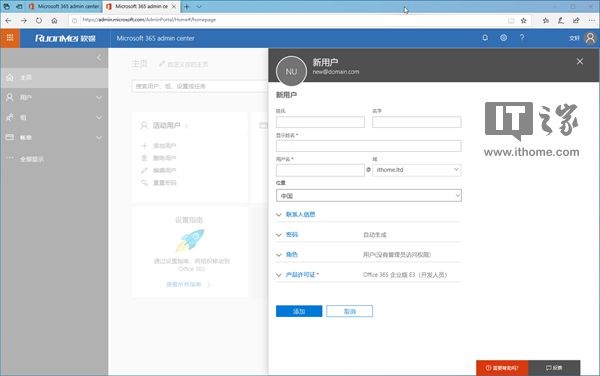Open the browser more options menu
The image size is (600, 376).
tap(591, 21)
